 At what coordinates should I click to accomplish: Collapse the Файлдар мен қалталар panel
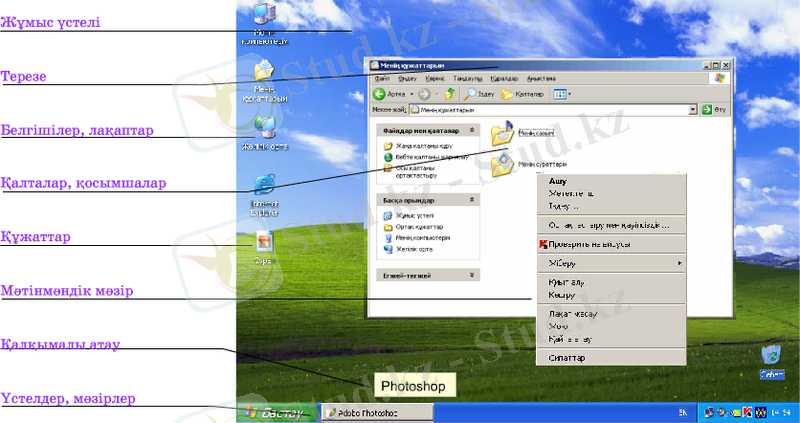point(473,130)
